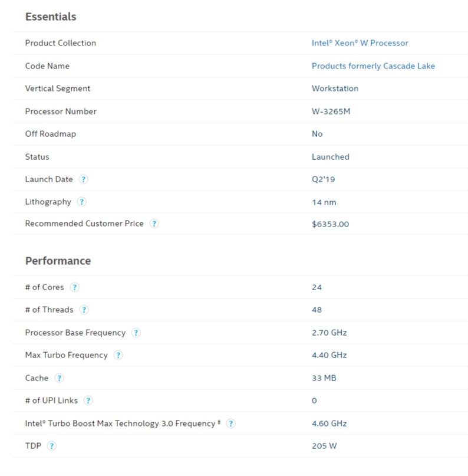Open the Intel Xeon W Processor link

360,43
